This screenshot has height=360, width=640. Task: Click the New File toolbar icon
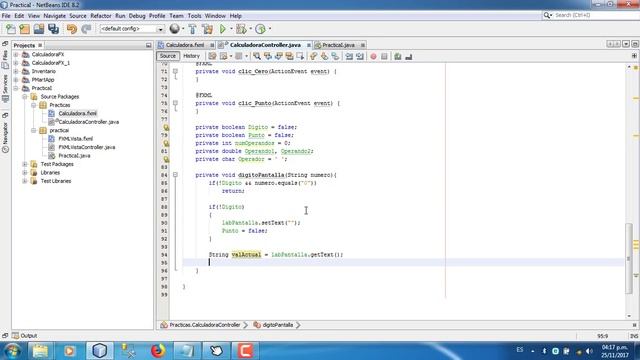click(x=11, y=29)
